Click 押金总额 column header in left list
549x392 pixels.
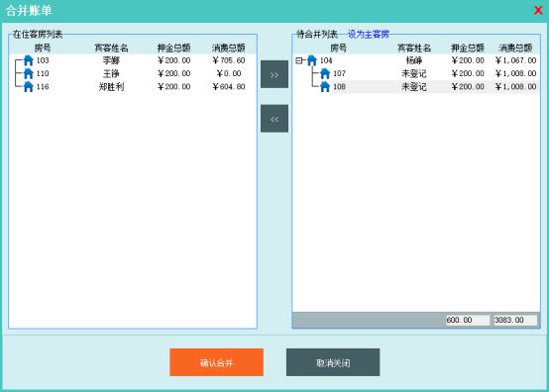point(174,48)
